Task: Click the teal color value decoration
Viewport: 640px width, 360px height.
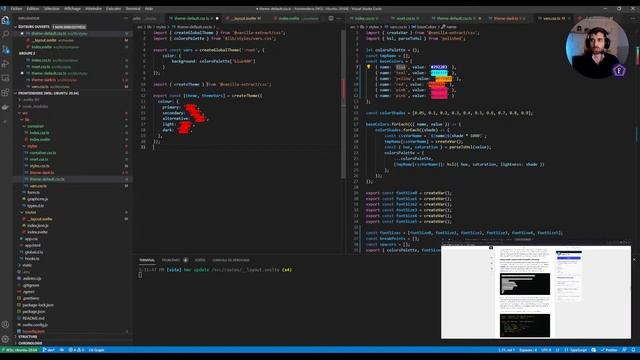Action: coord(439,73)
